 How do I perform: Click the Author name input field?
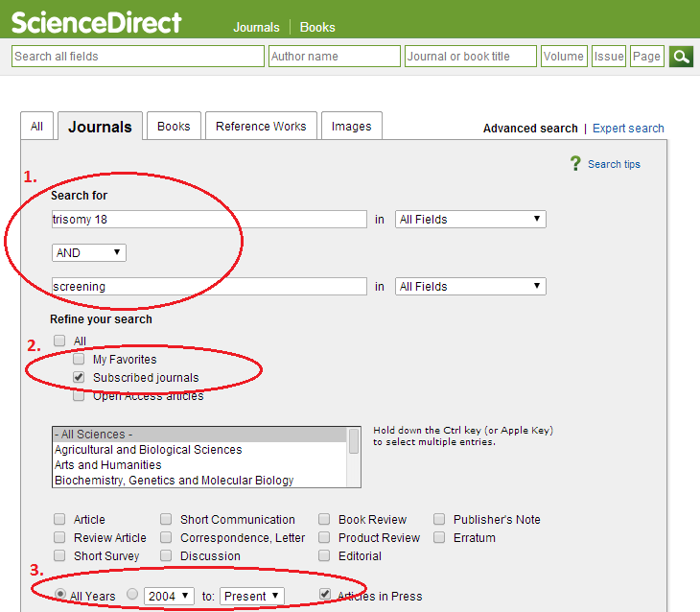point(334,57)
